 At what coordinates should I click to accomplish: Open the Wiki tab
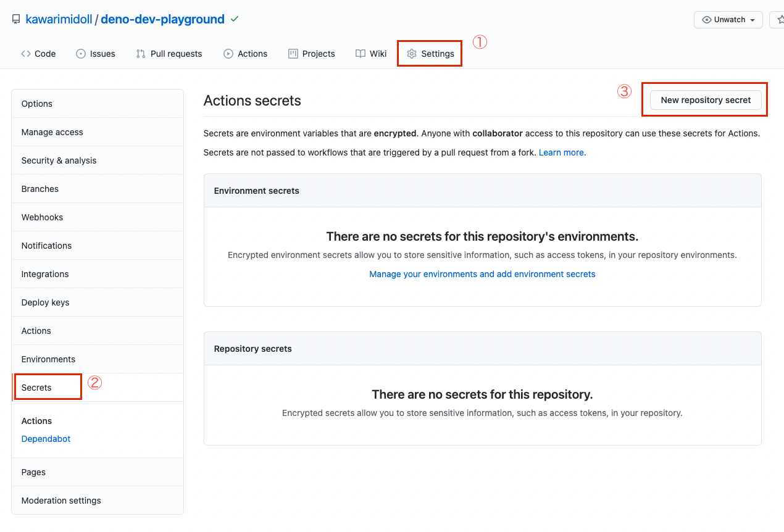[371, 54]
